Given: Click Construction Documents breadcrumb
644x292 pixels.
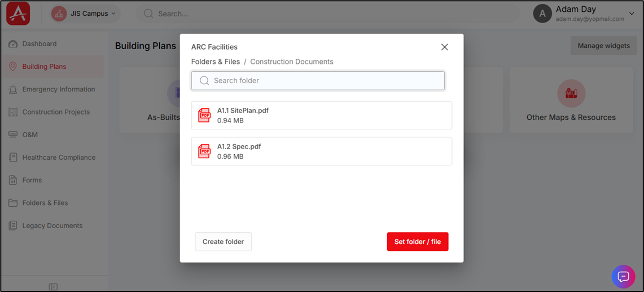Looking at the screenshot, I should [x=292, y=62].
